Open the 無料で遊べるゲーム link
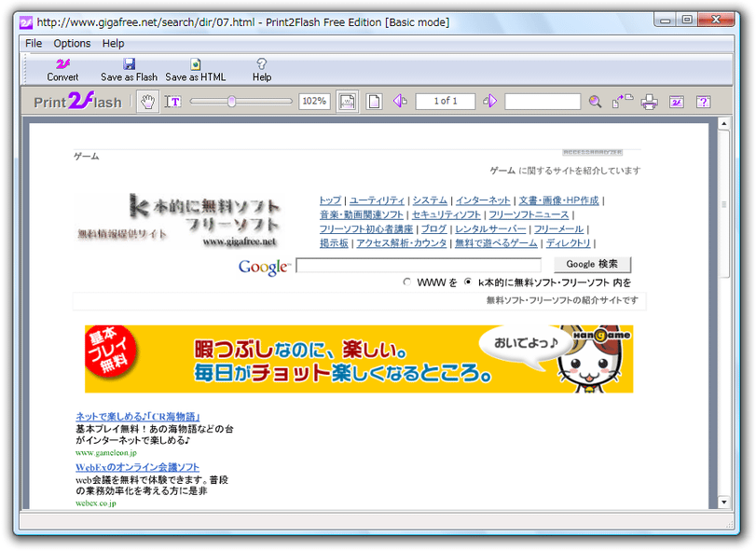The width and height of the screenshot is (756, 551). 496,243
